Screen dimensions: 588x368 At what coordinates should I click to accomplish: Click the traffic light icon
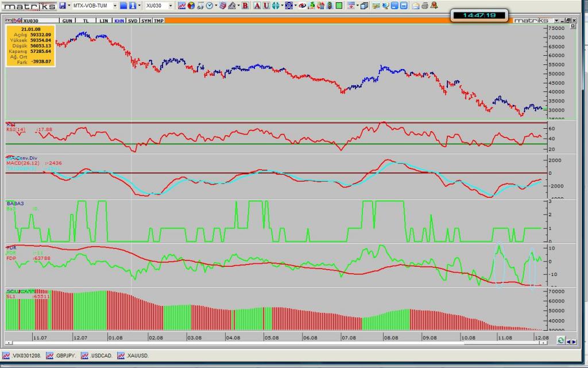[330, 6]
